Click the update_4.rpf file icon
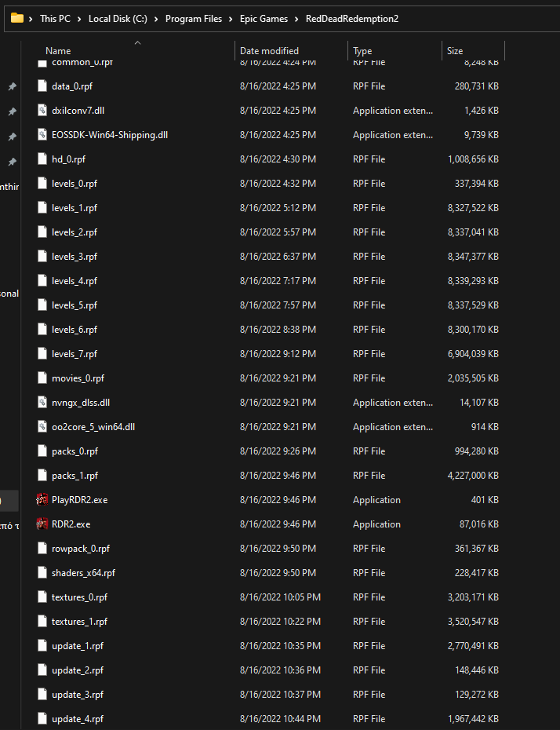 click(42, 719)
